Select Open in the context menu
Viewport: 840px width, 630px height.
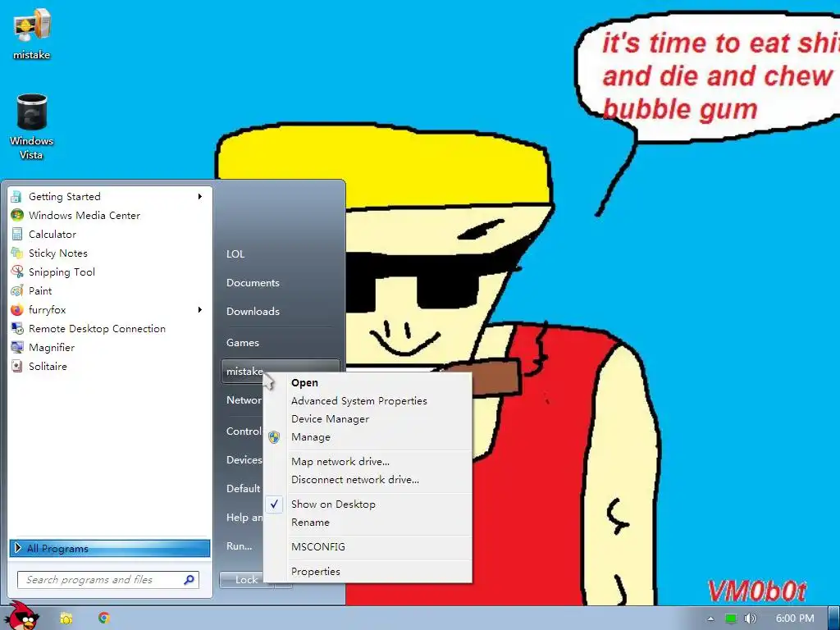(x=367, y=382)
